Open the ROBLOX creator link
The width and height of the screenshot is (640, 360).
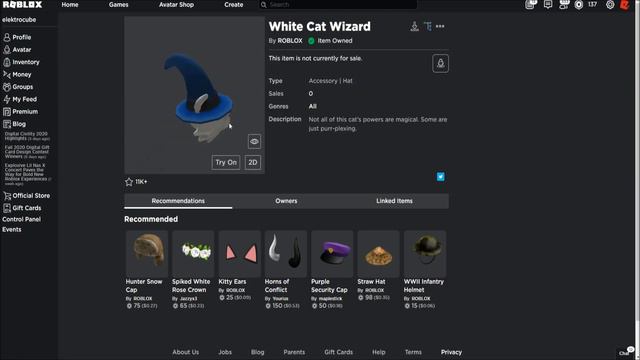click(290, 41)
